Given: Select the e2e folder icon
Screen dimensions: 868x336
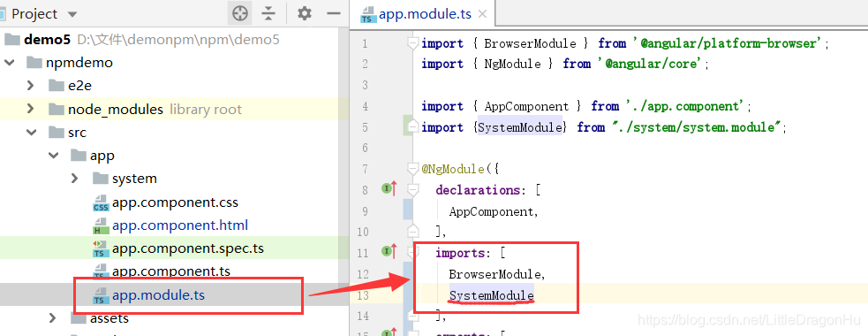Looking at the screenshot, I should (57, 86).
